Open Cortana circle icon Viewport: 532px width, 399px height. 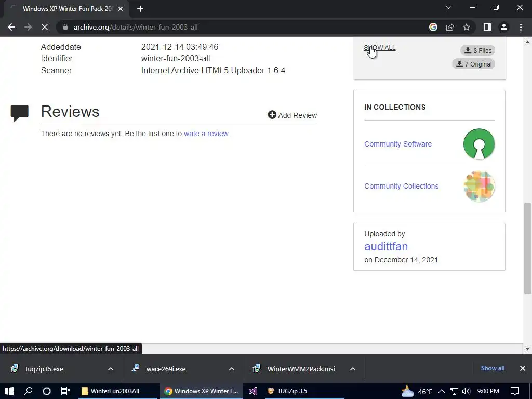(47, 391)
